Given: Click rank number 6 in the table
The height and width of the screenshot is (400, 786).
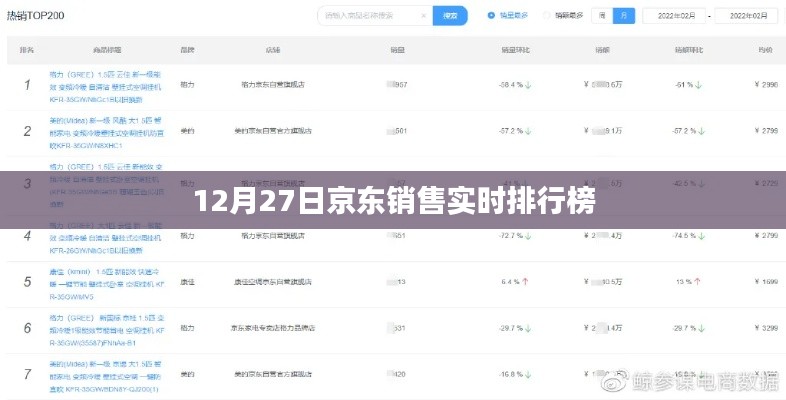Looking at the screenshot, I should pyautogui.click(x=28, y=328).
